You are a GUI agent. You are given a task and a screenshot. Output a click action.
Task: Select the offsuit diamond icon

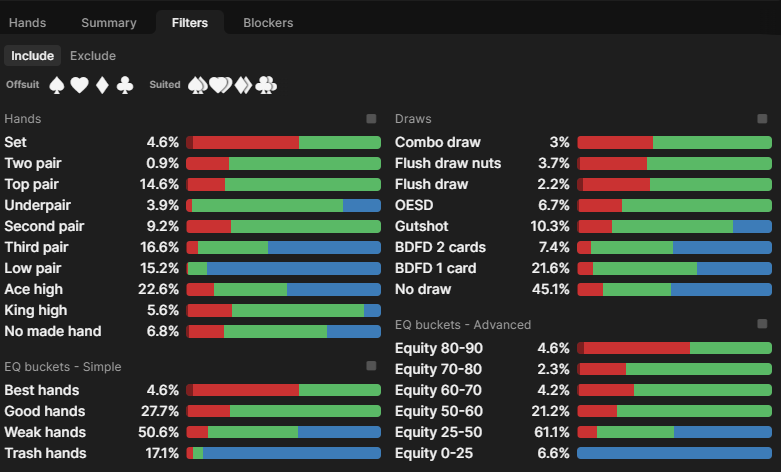[x=102, y=86]
